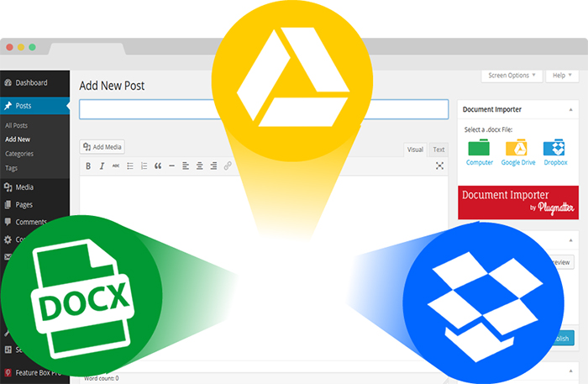Center-align text in the editor toolbar
This screenshot has height=384, width=588.
pyautogui.click(x=199, y=166)
